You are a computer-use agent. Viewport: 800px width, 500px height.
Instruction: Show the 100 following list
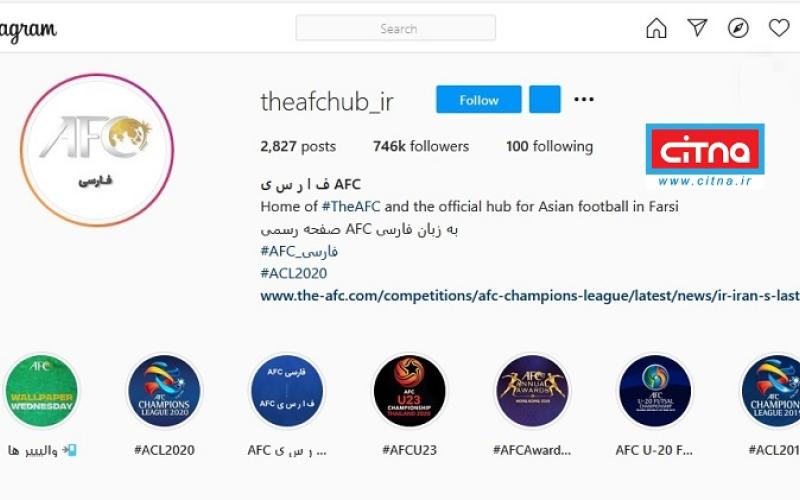549,146
